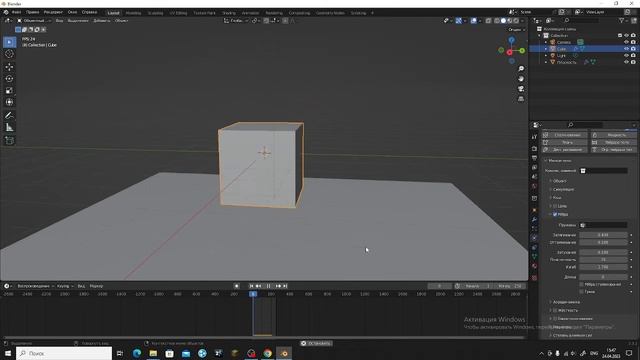Select the Move tool
Screen dimensions: 640x360
[9, 67]
